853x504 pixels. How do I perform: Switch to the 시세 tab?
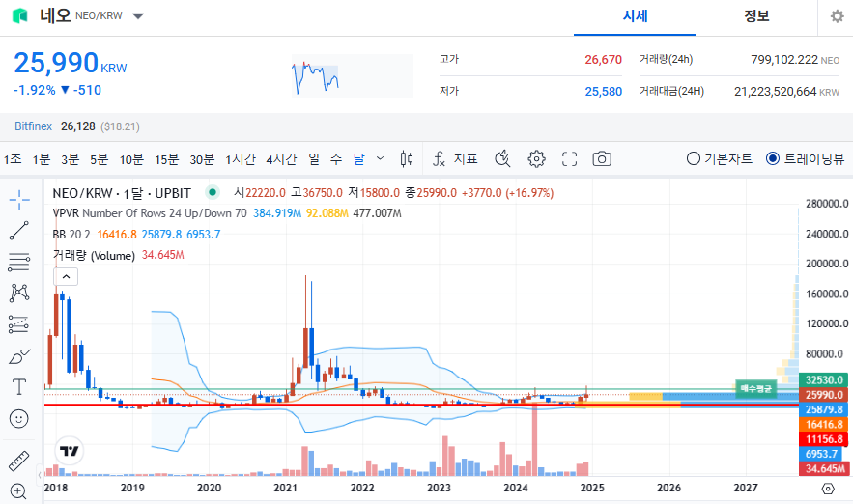click(x=635, y=16)
